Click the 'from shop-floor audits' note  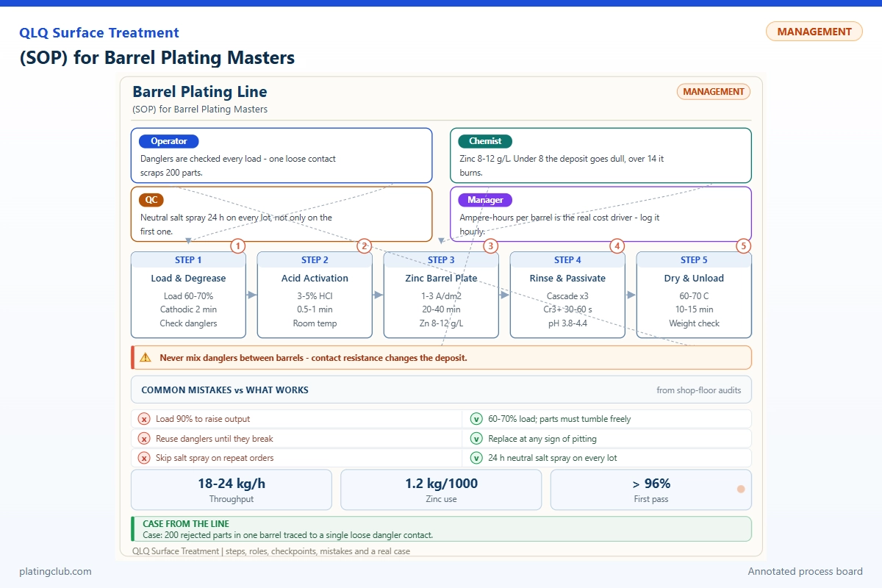[x=699, y=390]
